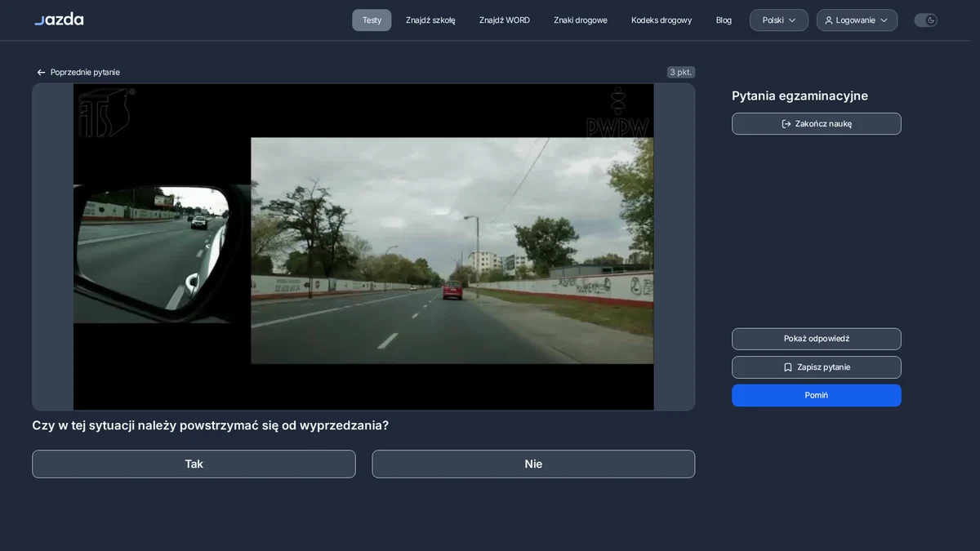Click Pokaż odpowiedź button
Image resolution: width=980 pixels, height=551 pixels.
click(x=817, y=339)
